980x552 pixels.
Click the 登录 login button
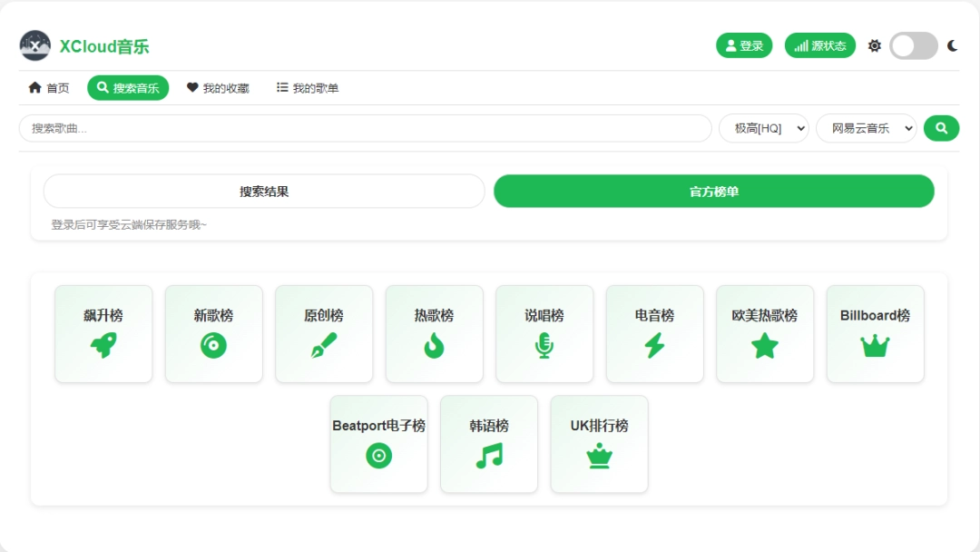(744, 44)
